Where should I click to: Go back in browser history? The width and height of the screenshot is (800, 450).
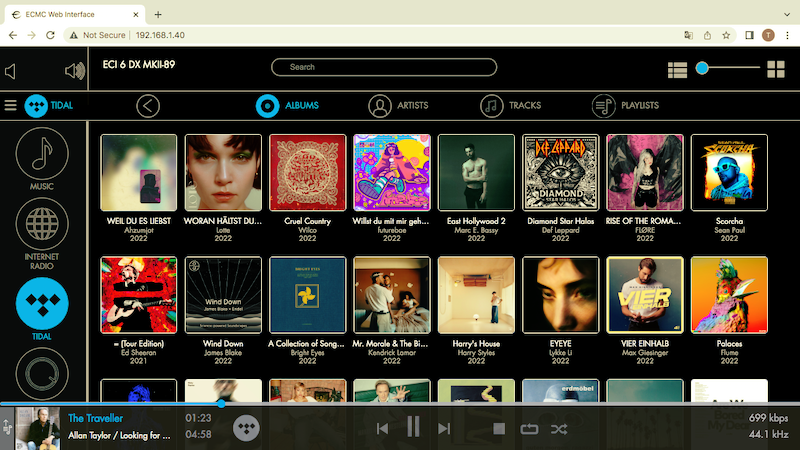coord(13,35)
